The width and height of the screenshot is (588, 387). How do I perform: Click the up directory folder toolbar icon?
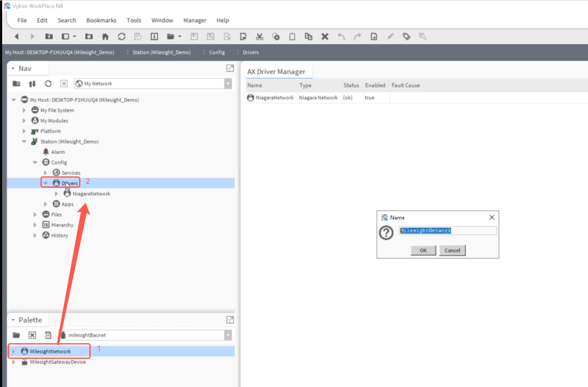pyautogui.click(x=49, y=37)
